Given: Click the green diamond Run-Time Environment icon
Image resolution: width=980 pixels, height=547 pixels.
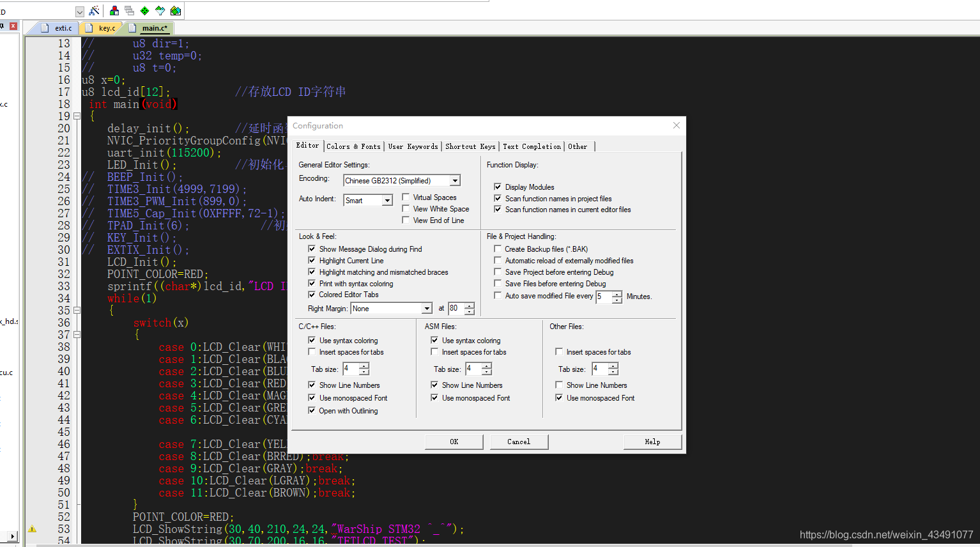Looking at the screenshot, I should click(145, 11).
